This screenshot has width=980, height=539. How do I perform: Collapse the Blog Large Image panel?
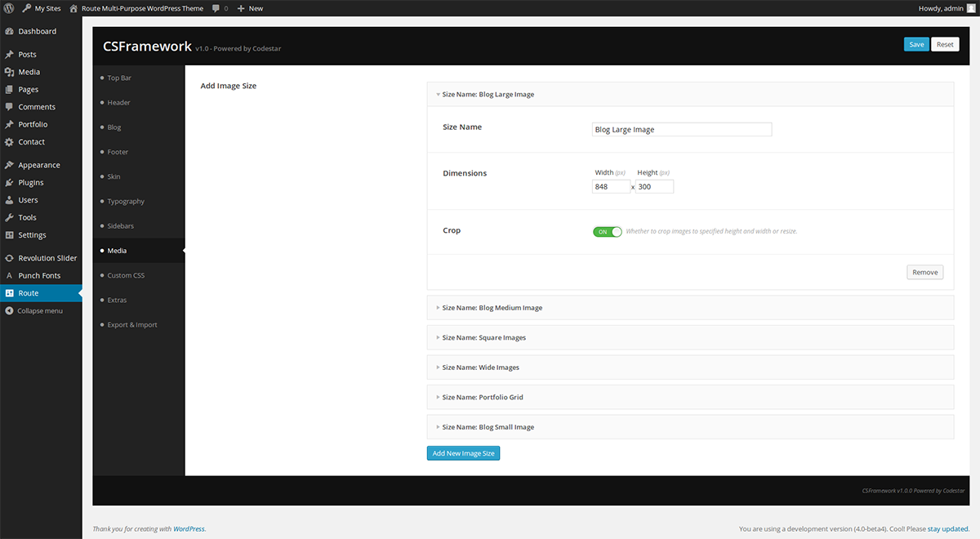[x=488, y=94]
